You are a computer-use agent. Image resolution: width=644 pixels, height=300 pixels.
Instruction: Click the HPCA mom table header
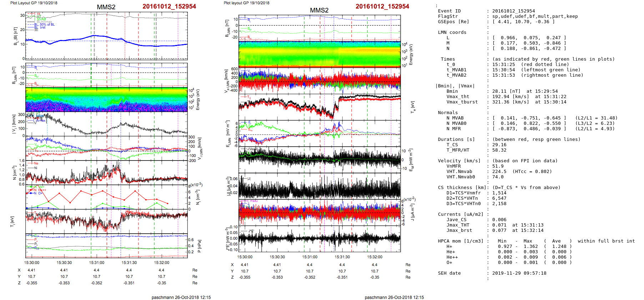click(461, 241)
